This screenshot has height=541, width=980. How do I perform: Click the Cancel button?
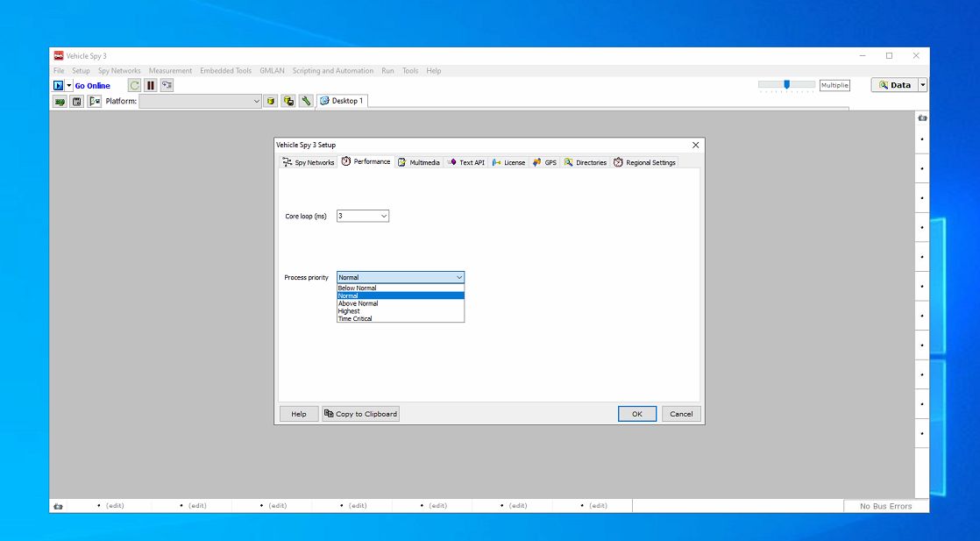point(681,414)
